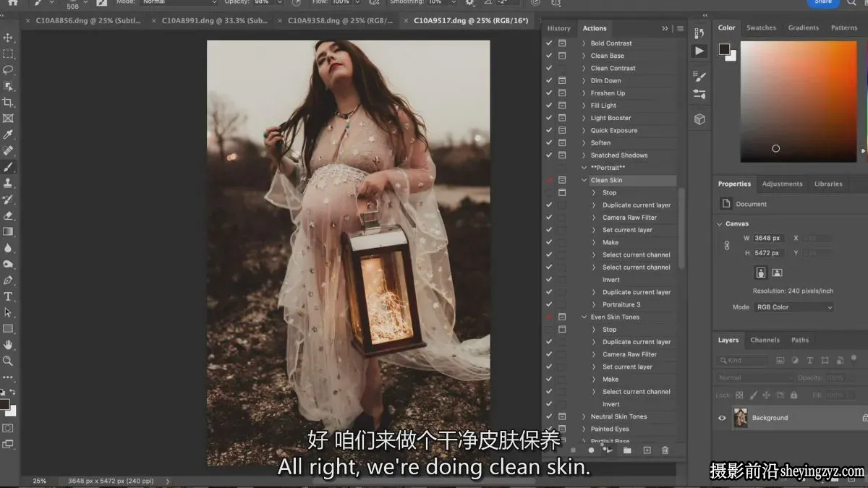Toggle the checkmark for Bold Contrast action

[x=549, y=43]
